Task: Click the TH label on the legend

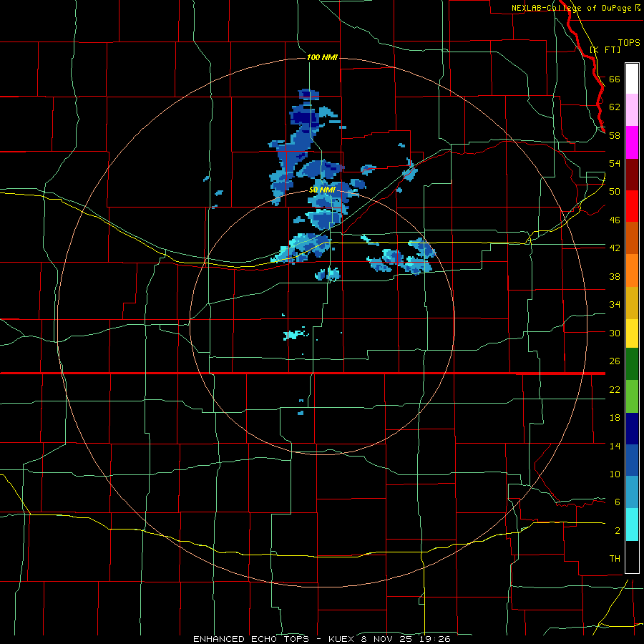Action: coord(615,558)
